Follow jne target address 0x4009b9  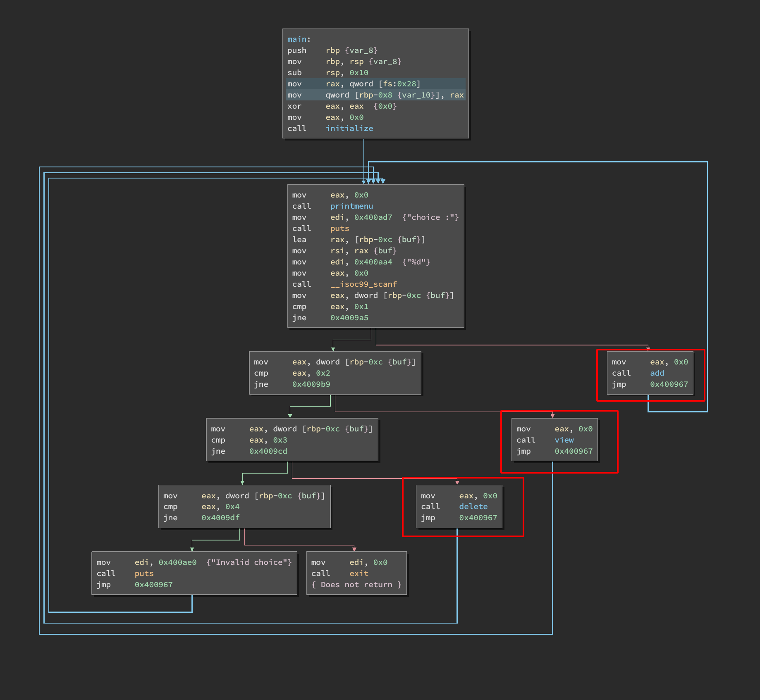coord(311,384)
